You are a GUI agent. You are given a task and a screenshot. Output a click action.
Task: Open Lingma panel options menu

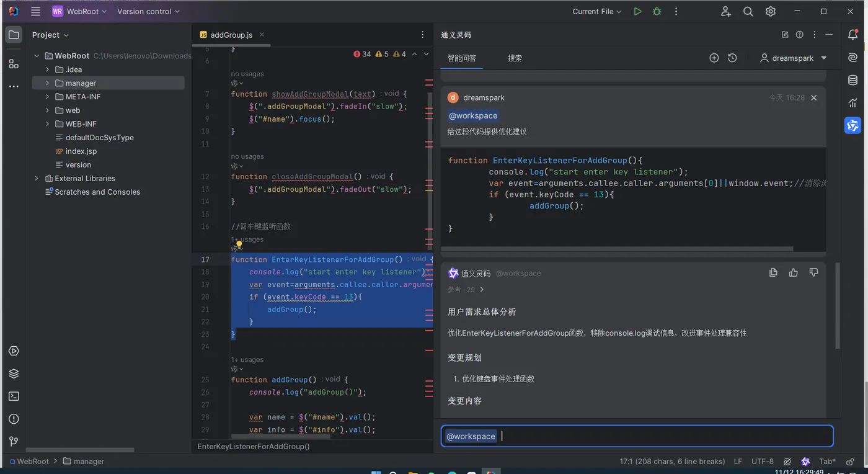815,35
